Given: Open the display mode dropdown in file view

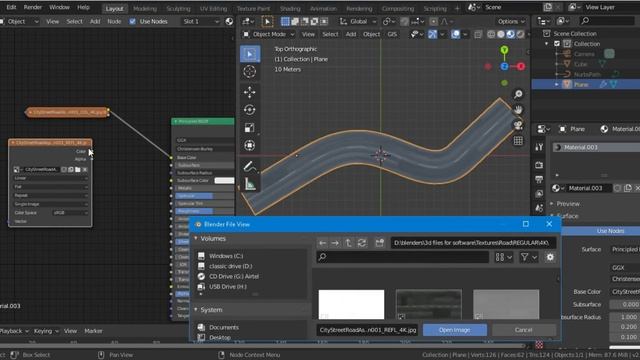Looking at the screenshot, I should tap(503, 257).
